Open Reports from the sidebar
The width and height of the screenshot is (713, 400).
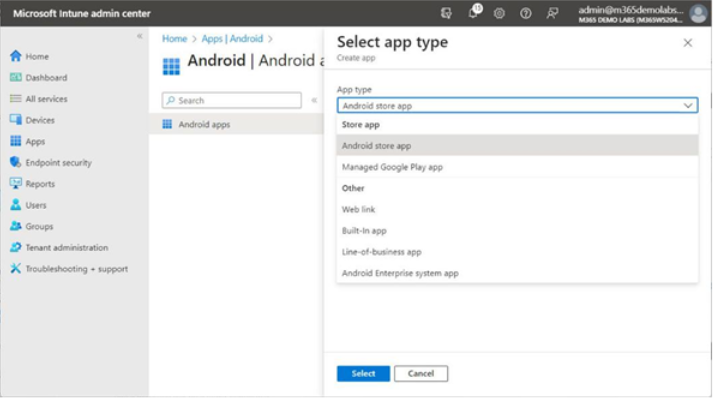pyautogui.click(x=32, y=184)
